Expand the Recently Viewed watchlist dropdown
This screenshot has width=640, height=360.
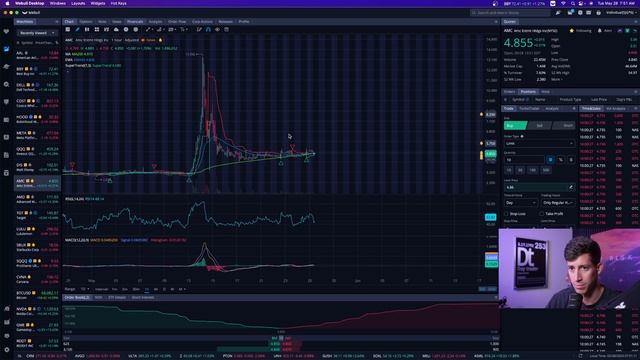(37, 33)
